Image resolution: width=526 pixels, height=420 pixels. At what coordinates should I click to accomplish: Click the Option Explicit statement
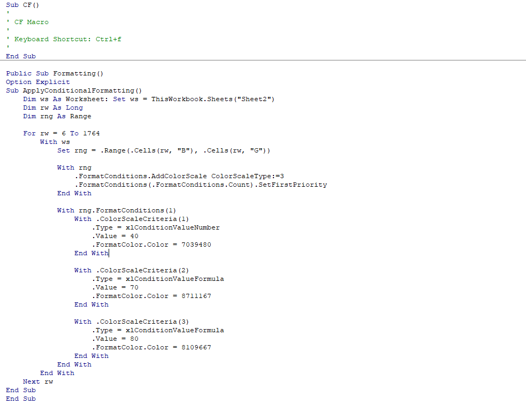pyautogui.click(x=37, y=82)
